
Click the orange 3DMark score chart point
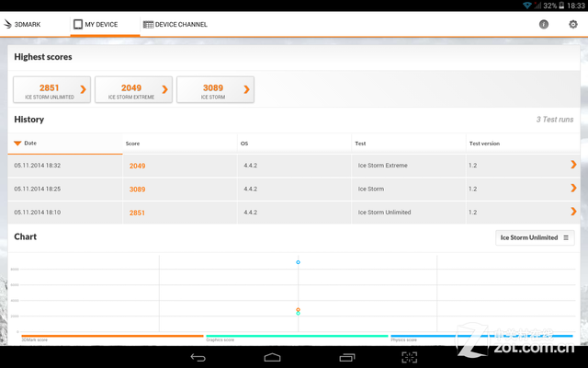298,310
